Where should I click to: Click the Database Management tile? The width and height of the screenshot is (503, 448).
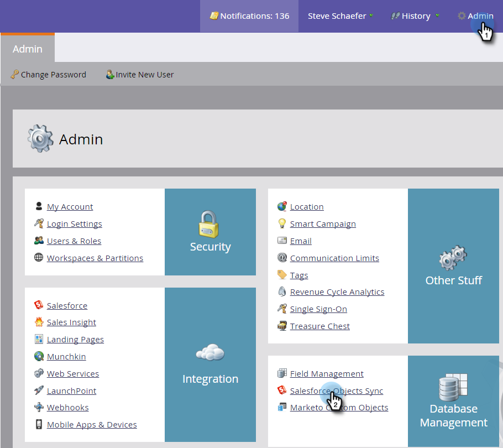click(x=453, y=401)
